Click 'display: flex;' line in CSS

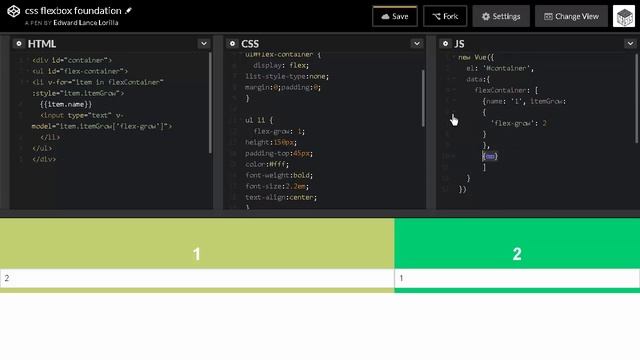[x=281, y=65]
